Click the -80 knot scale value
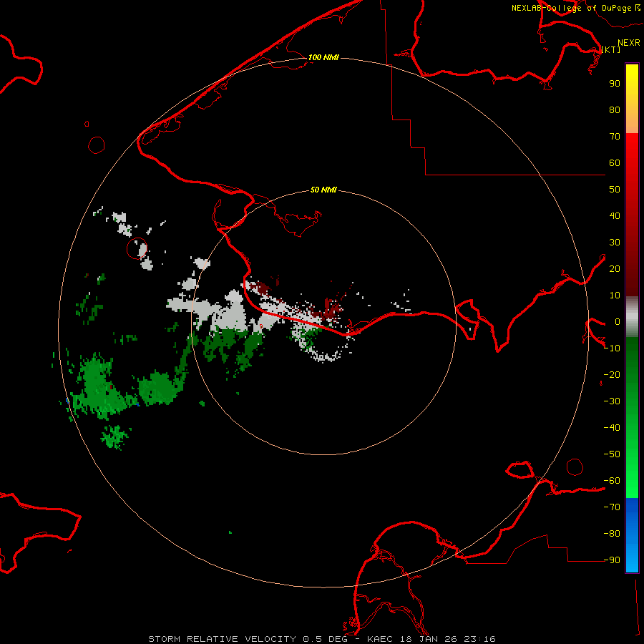 point(612,534)
